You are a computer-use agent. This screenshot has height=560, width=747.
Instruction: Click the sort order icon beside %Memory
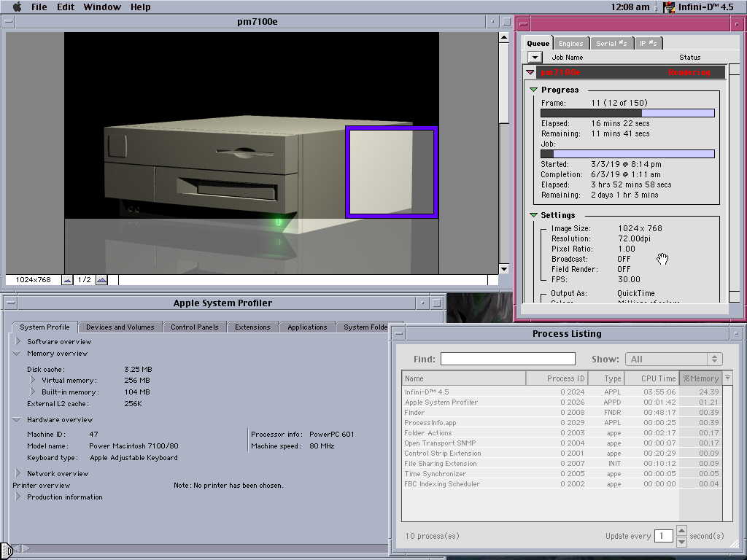tap(727, 378)
